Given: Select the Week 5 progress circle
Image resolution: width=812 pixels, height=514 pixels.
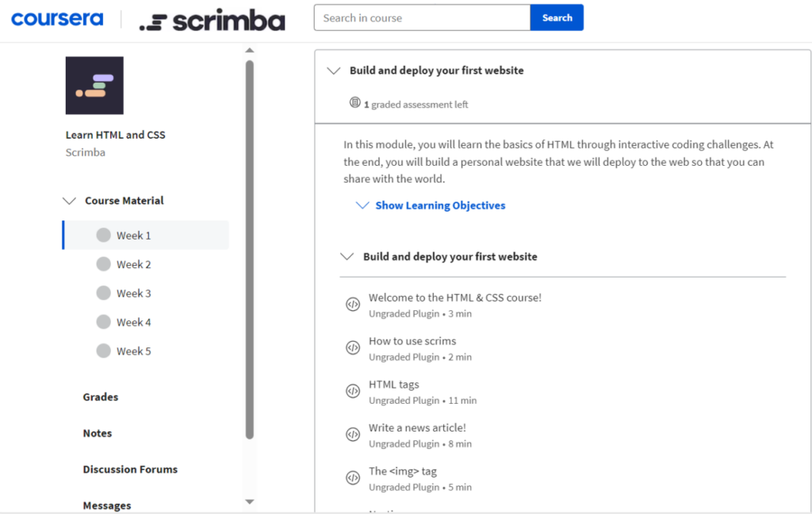Looking at the screenshot, I should pos(103,351).
